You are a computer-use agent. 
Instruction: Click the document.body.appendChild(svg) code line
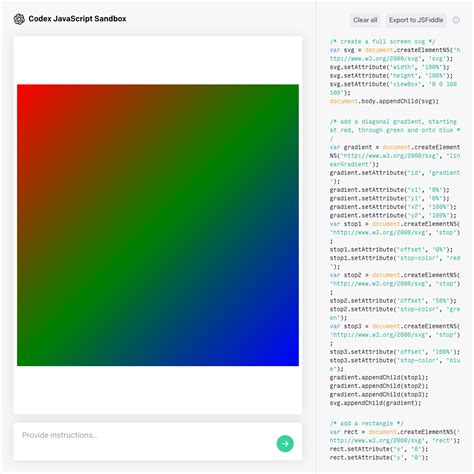pyautogui.click(x=384, y=101)
